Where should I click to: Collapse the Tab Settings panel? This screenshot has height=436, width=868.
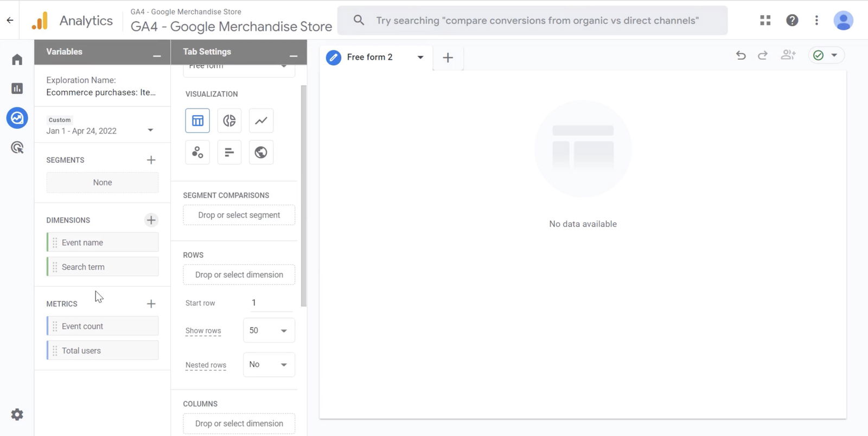293,56
